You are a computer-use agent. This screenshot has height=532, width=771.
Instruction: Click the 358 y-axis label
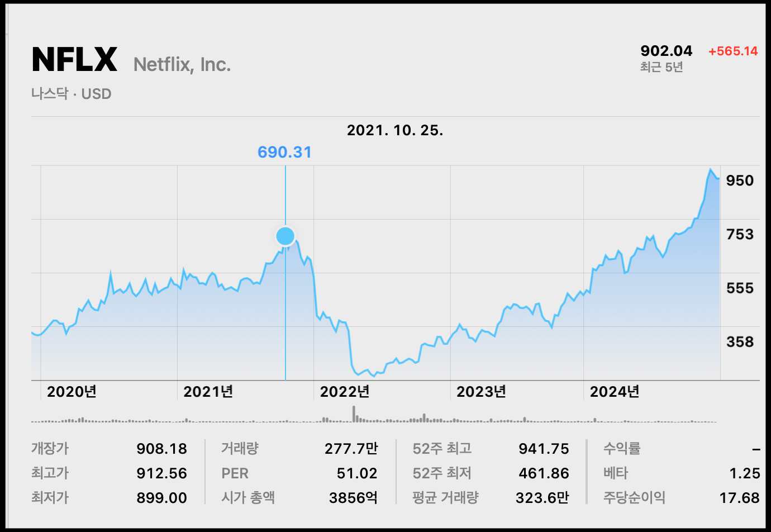740,341
